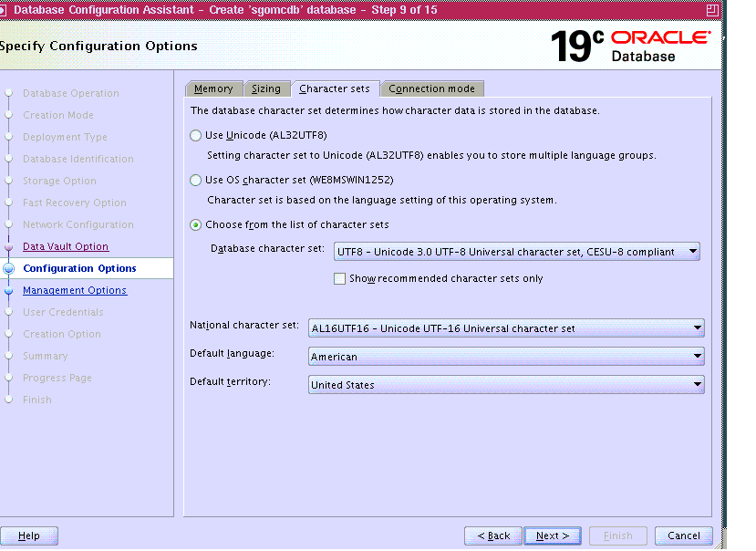The height and width of the screenshot is (551, 756).
Task: Click the Configuration Options step bullet icon
Action: (9, 269)
